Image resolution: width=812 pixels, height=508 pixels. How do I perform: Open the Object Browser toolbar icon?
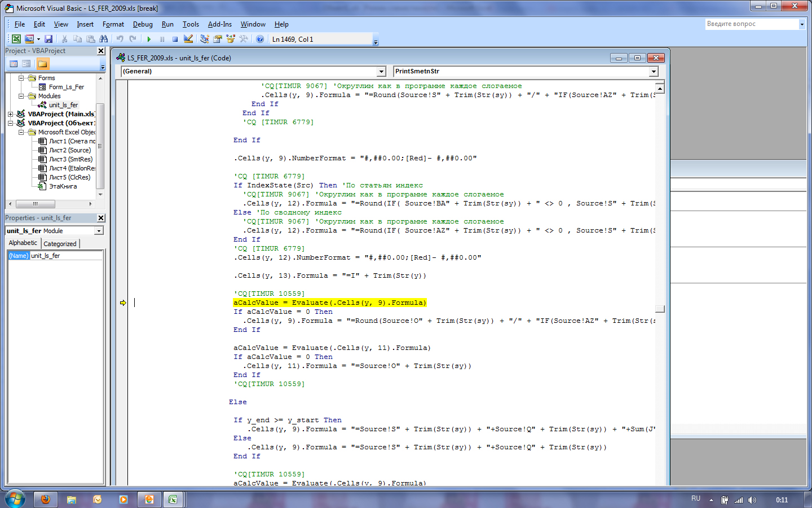point(230,39)
